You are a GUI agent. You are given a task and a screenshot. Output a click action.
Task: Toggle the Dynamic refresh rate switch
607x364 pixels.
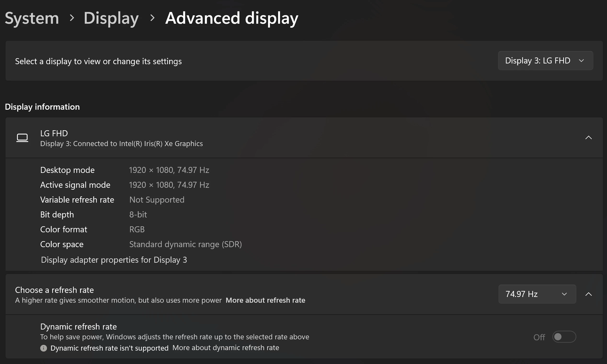coord(564,337)
